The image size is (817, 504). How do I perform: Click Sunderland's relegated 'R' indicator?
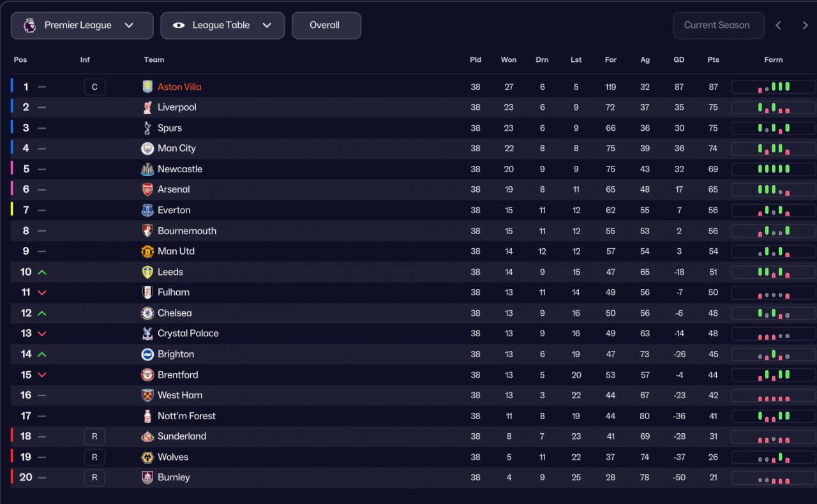pos(94,436)
